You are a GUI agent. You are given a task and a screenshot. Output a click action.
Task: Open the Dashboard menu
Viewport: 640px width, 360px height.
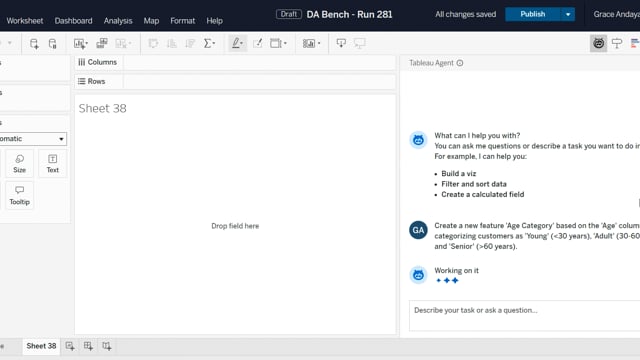click(73, 21)
